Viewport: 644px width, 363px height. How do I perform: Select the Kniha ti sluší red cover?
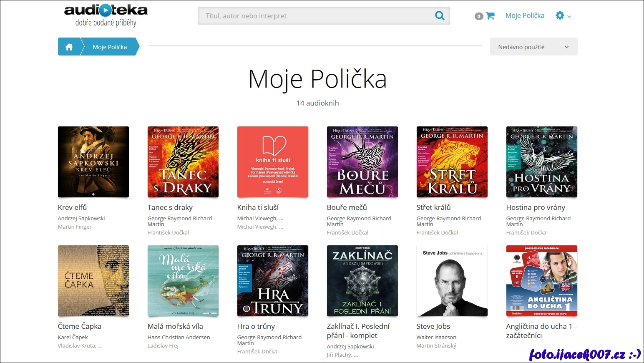coord(273,162)
